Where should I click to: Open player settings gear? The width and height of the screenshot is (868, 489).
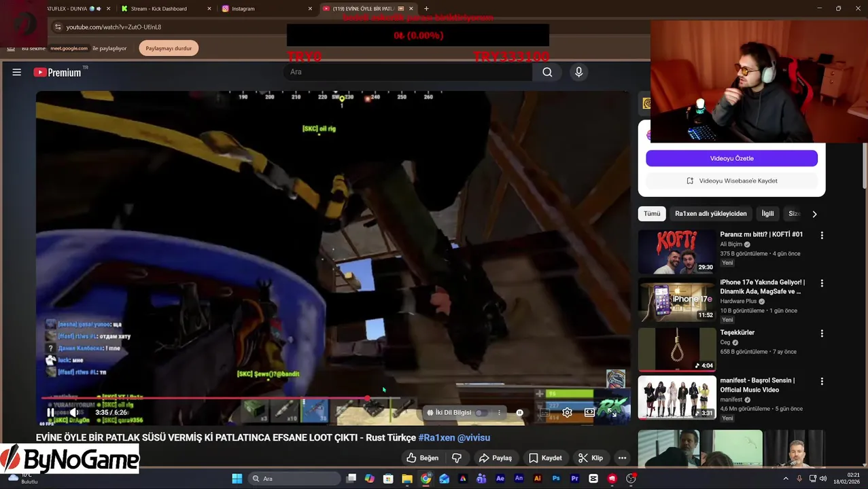pyautogui.click(x=568, y=412)
